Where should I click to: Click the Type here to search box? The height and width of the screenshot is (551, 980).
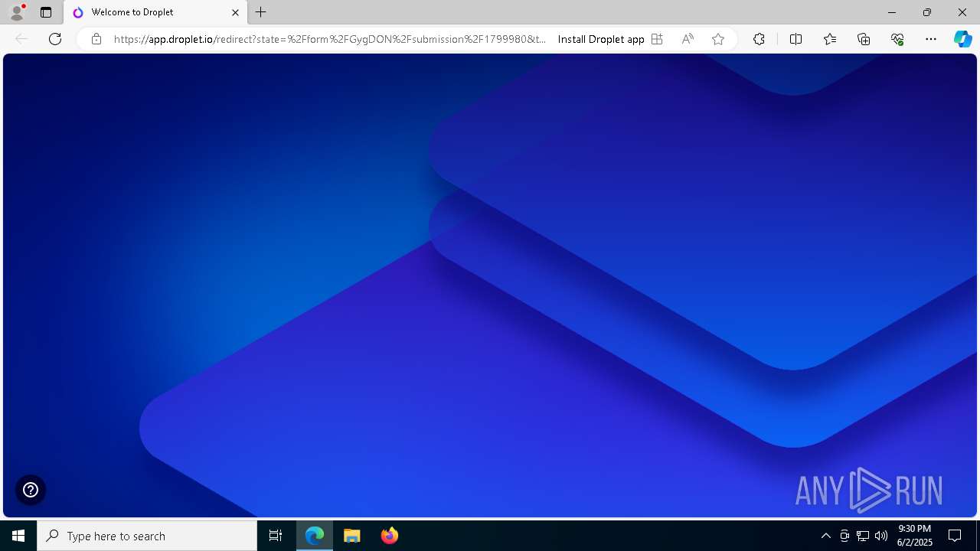[147, 536]
